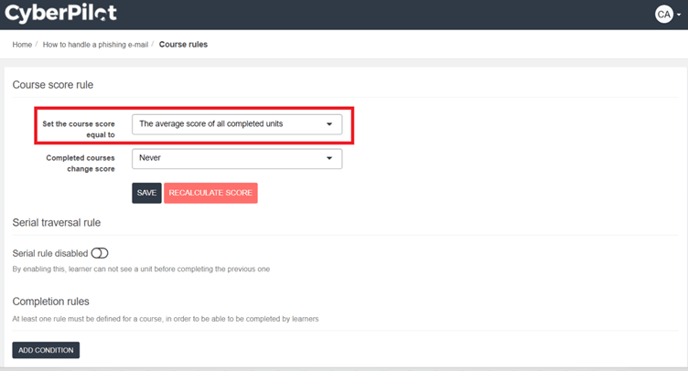The width and height of the screenshot is (688, 371).
Task: Go to Home breadcrumb
Action: [22, 44]
